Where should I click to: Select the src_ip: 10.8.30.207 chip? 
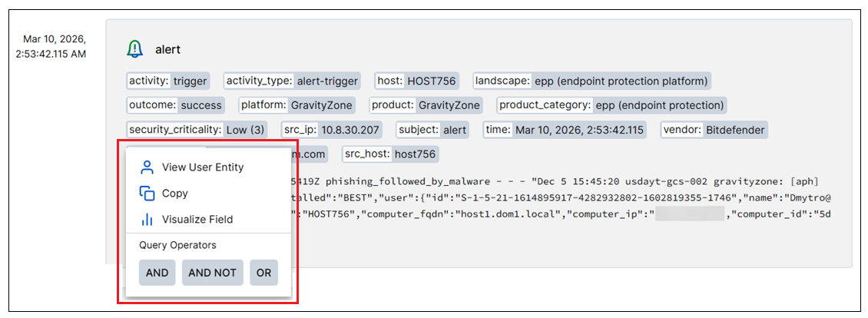click(x=332, y=130)
